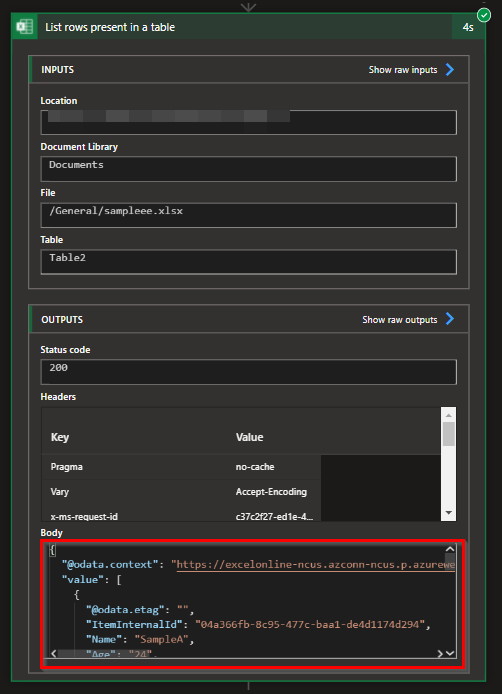Click the Show raw outputs link

400,320
